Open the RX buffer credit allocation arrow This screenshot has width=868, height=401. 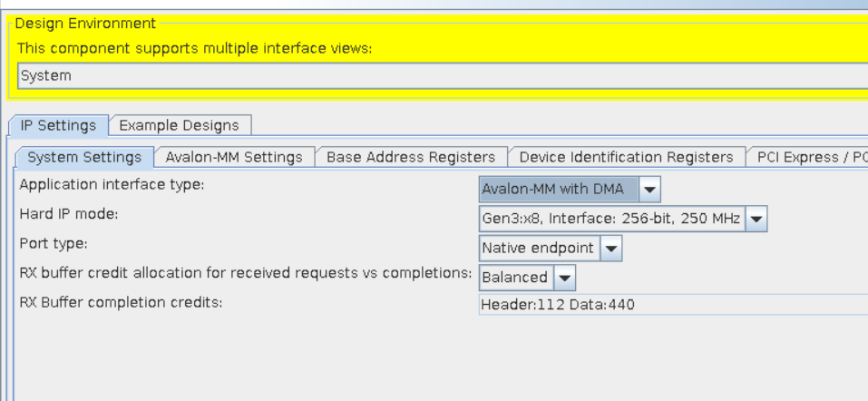pyautogui.click(x=565, y=277)
